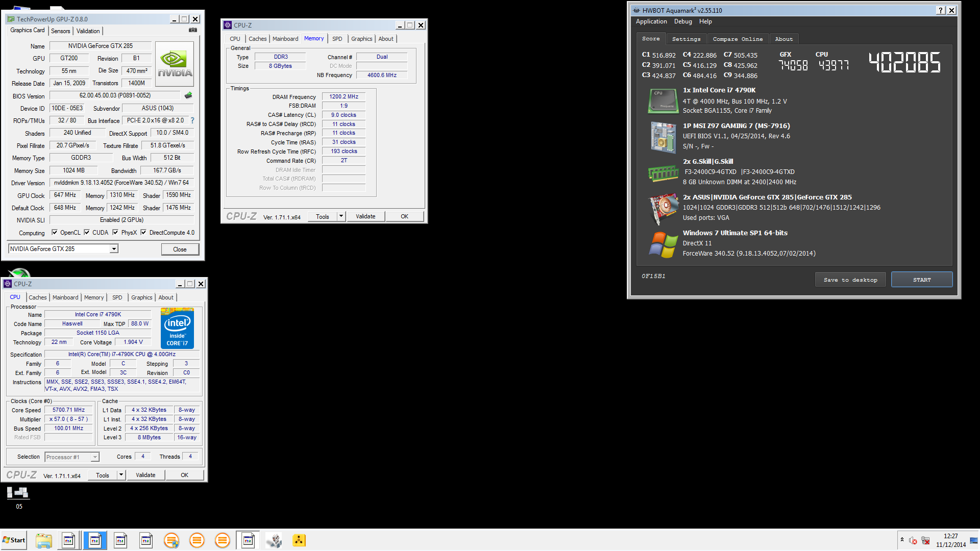Click the Show desktop button in tray
The height and width of the screenshot is (551, 980).
coord(974,540)
